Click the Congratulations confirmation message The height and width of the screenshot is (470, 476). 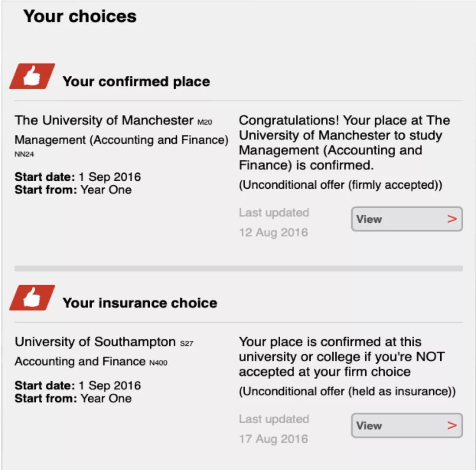pos(344,143)
